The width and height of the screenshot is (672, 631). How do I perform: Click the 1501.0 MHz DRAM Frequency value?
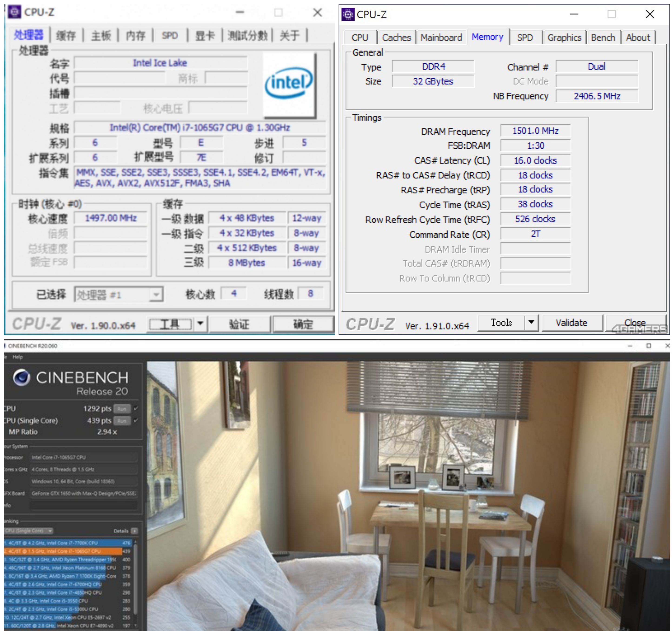(x=536, y=131)
